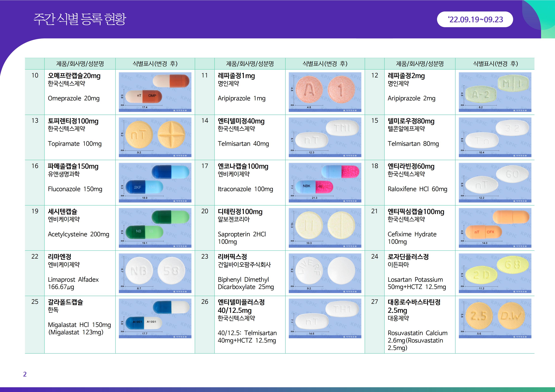This screenshot has width=555, height=392.
Task: Click the Omeprazole 20mg capsule image
Action: (155, 92)
